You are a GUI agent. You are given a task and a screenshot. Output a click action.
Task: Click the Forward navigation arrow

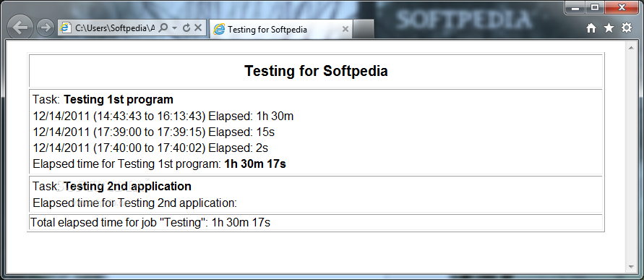46,28
